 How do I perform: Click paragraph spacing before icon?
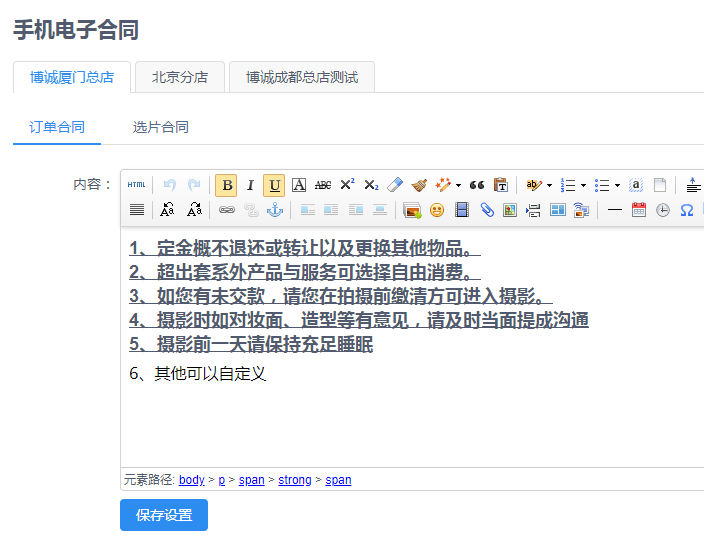693,185
